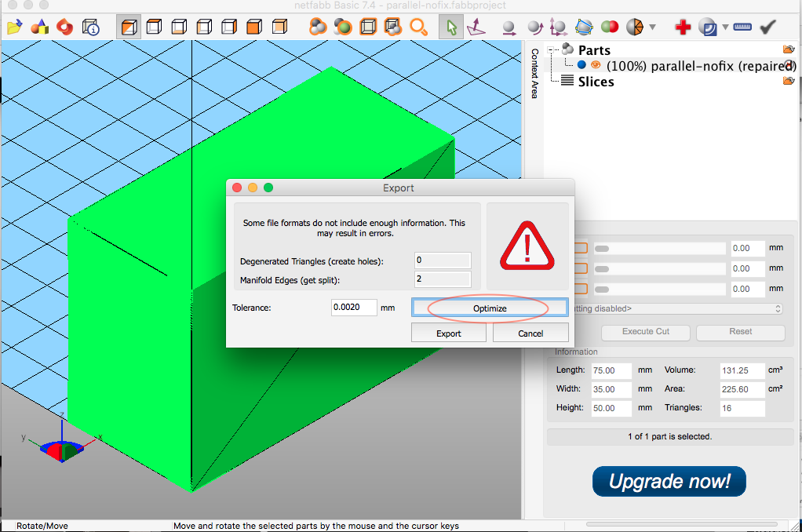
Task: Cancel the Export dialog
Action: click(x=530, y=333)
